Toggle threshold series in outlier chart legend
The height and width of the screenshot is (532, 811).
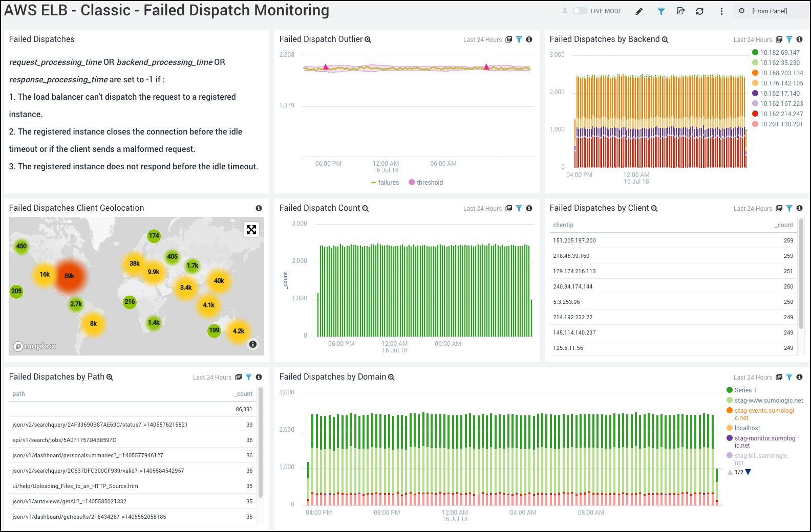[x=412, y=183]
